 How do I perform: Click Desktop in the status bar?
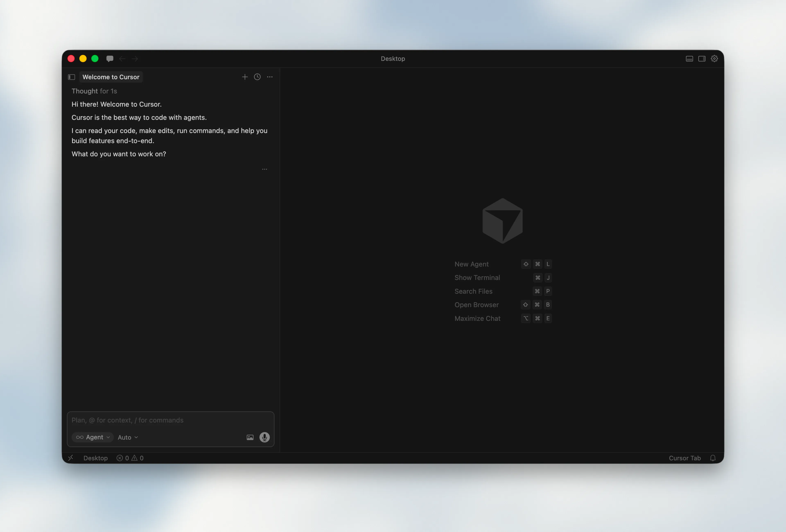96,458
